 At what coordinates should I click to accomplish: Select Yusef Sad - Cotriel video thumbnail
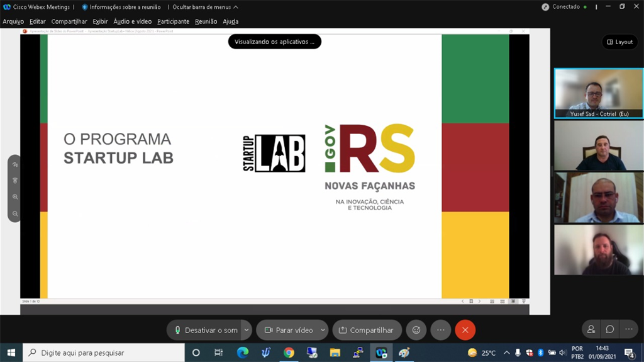click(x=599, y=93)
